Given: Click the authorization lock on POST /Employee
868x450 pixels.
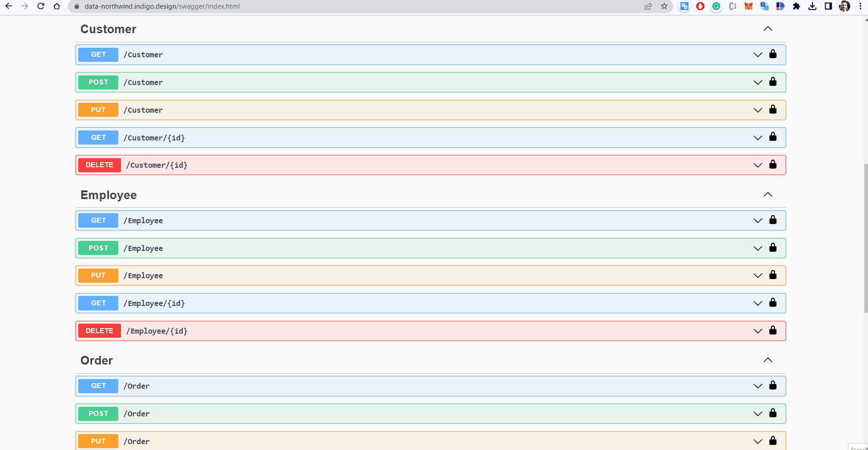Looking at the screenshot, I should (x=772, y=248).
